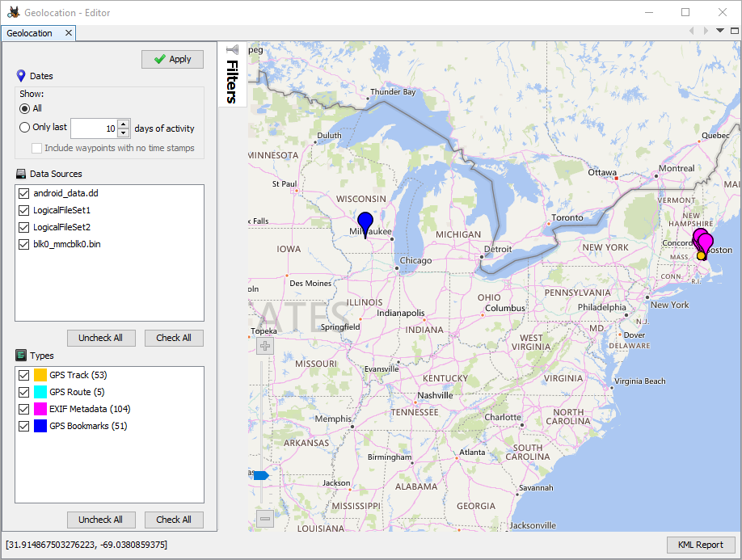Toggle the EXIF Metadata type checkbox
This screenshot has width=742, height=560.
coord(23,409)
